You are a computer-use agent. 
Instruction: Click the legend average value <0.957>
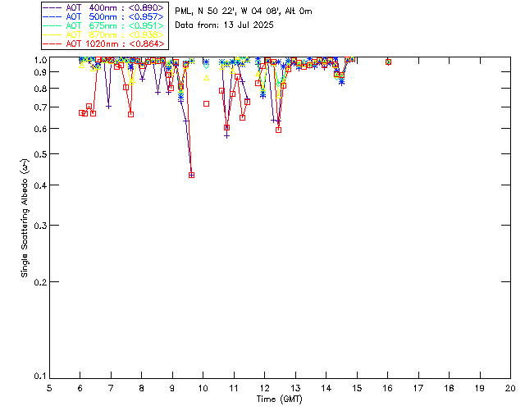(146, 16)
